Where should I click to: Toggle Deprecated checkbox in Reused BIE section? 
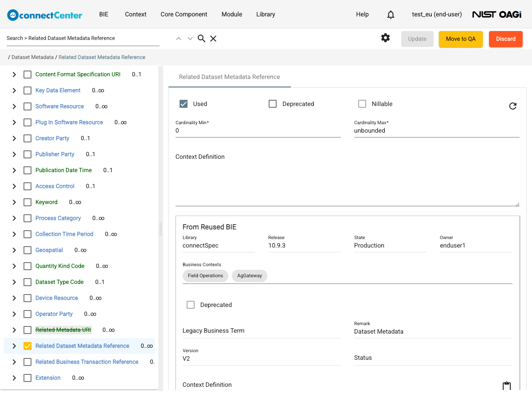(191, 305)
